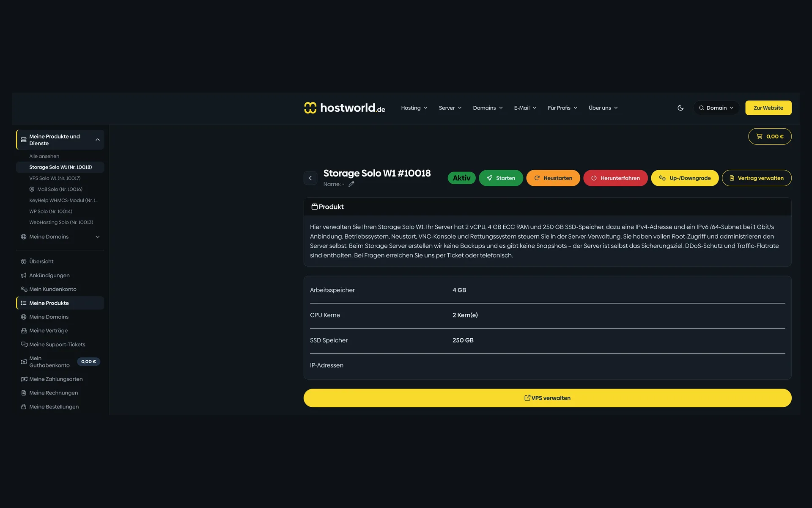This screenshot has height=508, width=812.
Task: Click the 250 GB SSD value
Action: point(463,340)
